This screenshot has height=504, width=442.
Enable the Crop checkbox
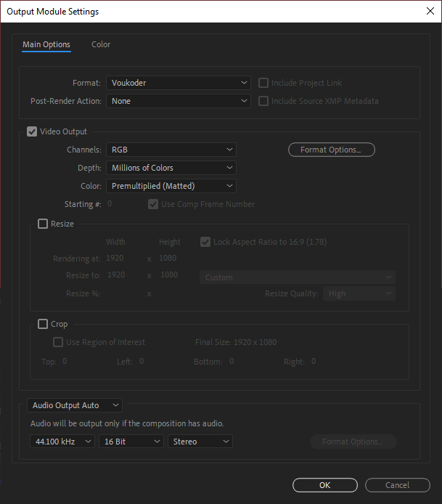coord(43,324)
